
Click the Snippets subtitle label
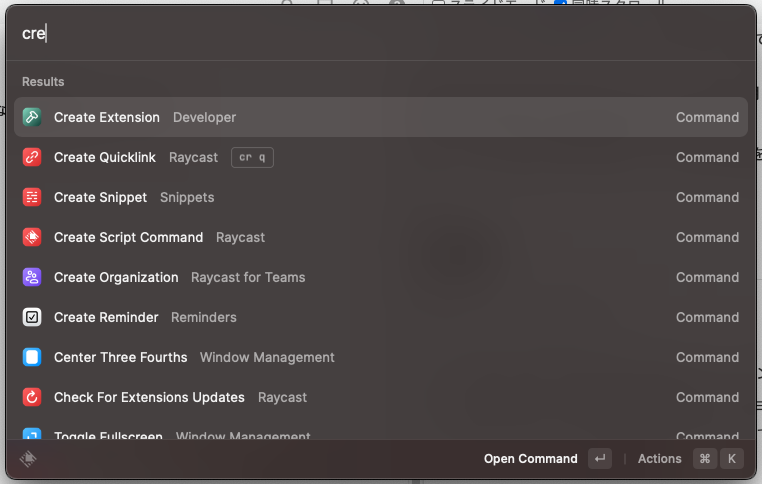(187, 197)
